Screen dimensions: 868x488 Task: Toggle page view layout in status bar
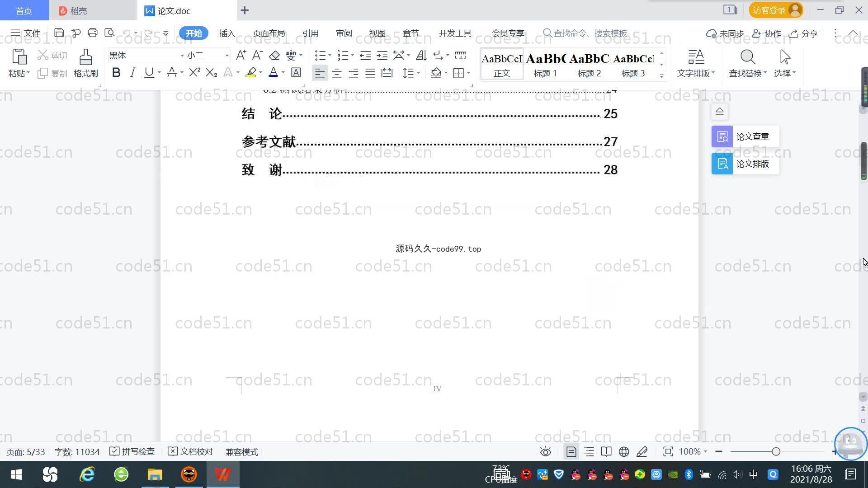[571, 451]
